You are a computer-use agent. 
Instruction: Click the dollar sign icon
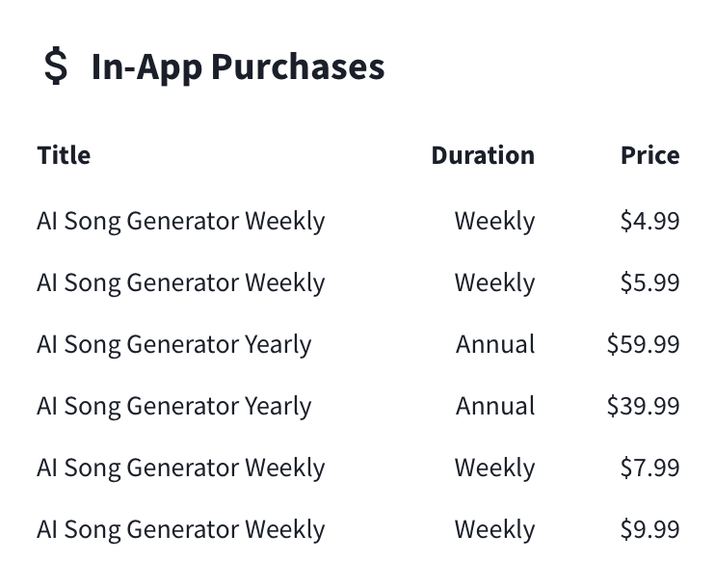pyautogui.click(x=56, y=66)
